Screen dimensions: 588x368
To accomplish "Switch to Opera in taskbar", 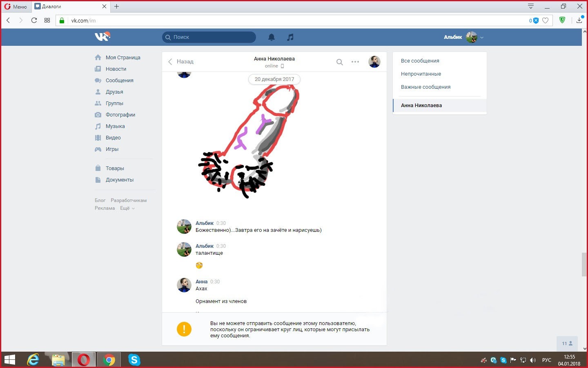I will [x=84, y=360].
